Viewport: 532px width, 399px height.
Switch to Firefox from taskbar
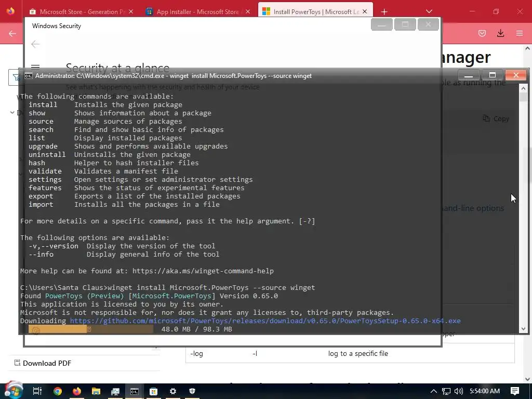pos(77,391)
